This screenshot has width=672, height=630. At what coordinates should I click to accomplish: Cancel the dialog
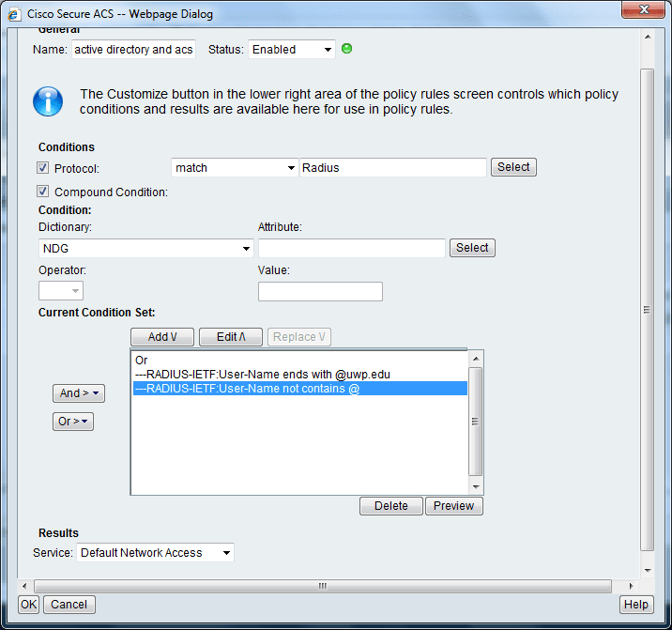click(69, 605)
